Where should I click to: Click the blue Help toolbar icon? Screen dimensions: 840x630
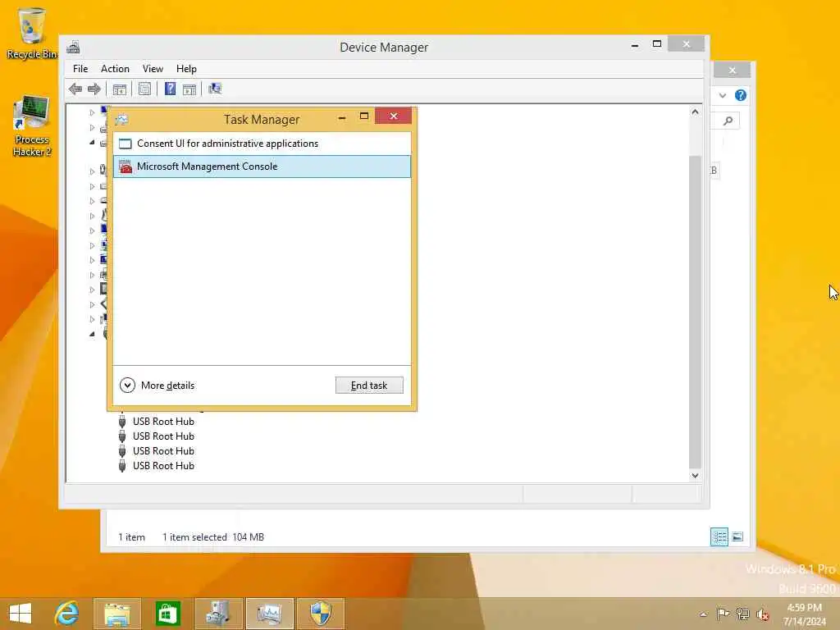click(x=170, y=89)
